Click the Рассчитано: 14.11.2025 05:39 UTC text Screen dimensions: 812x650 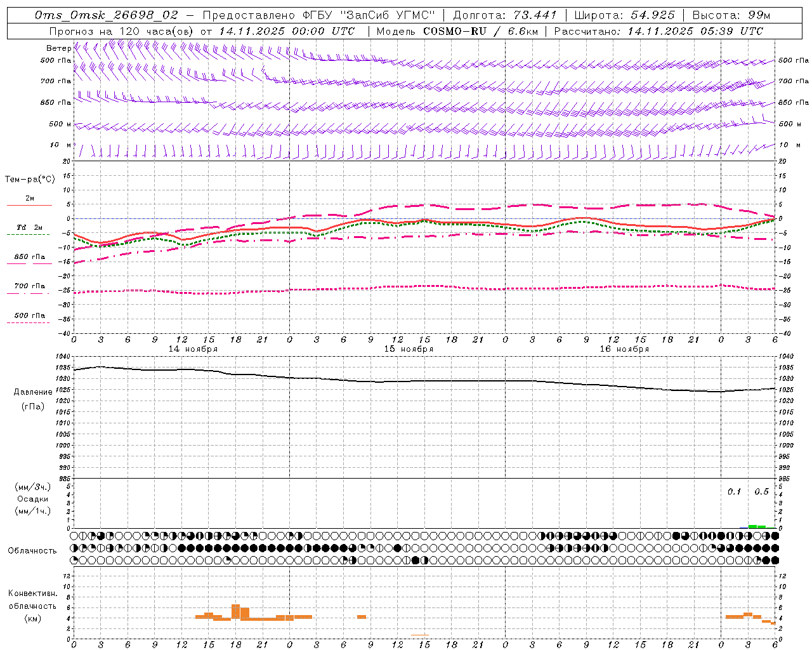[658, 31]
